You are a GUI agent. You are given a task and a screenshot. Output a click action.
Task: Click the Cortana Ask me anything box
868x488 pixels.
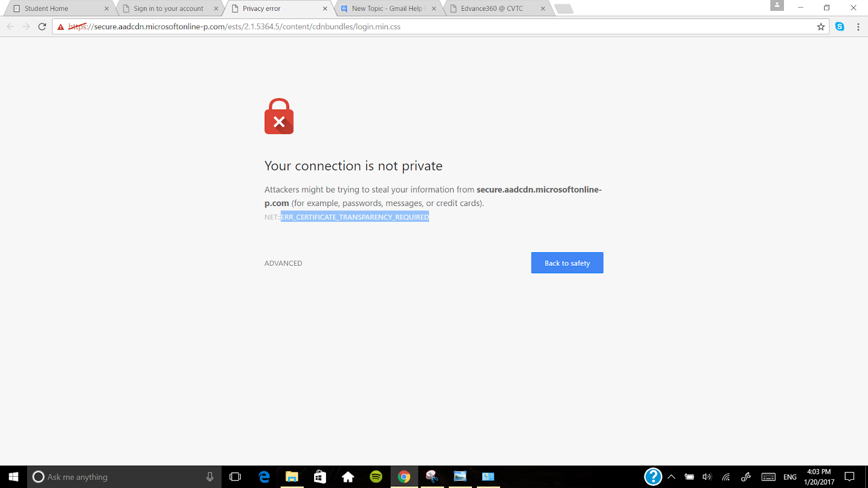(x=124, y=477)
